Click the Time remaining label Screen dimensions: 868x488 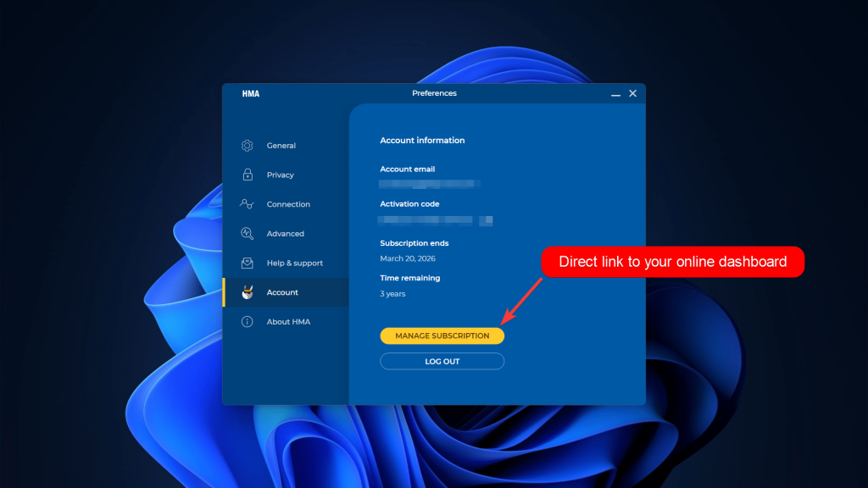point(409,278)
